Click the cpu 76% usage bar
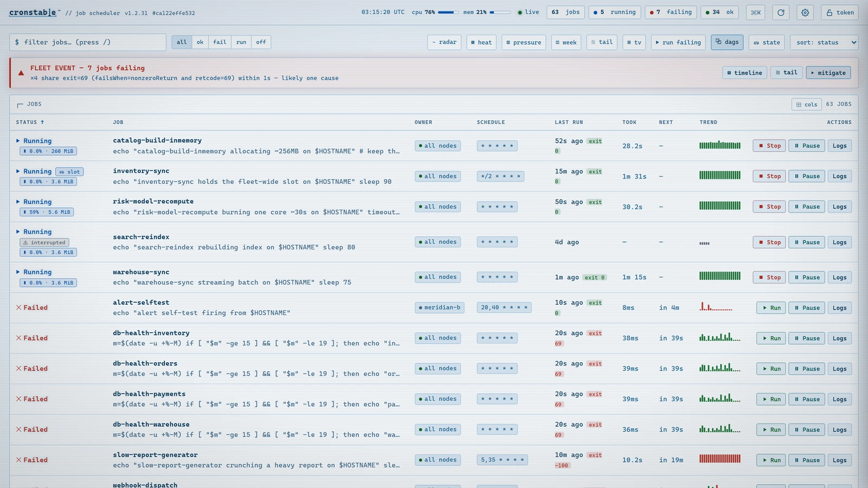 coord(448,12)
